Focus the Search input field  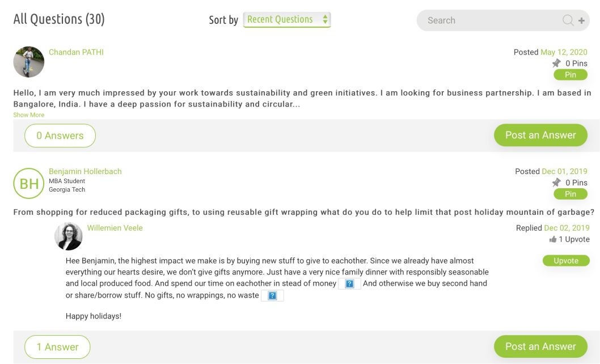click(488, 20)
